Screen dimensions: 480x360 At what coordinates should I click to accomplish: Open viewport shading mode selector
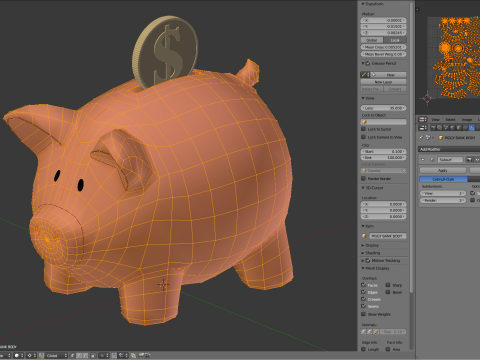coord(19,355)
